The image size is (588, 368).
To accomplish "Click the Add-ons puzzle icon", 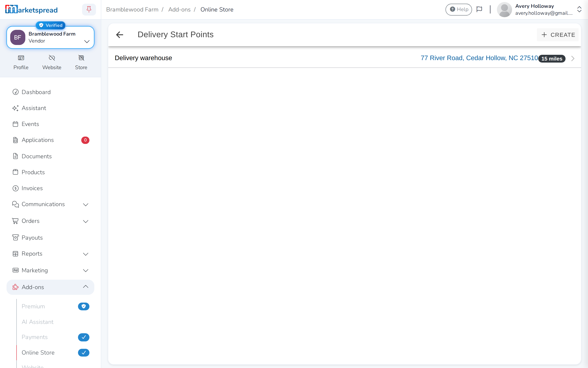I will (x=16, y=287).
